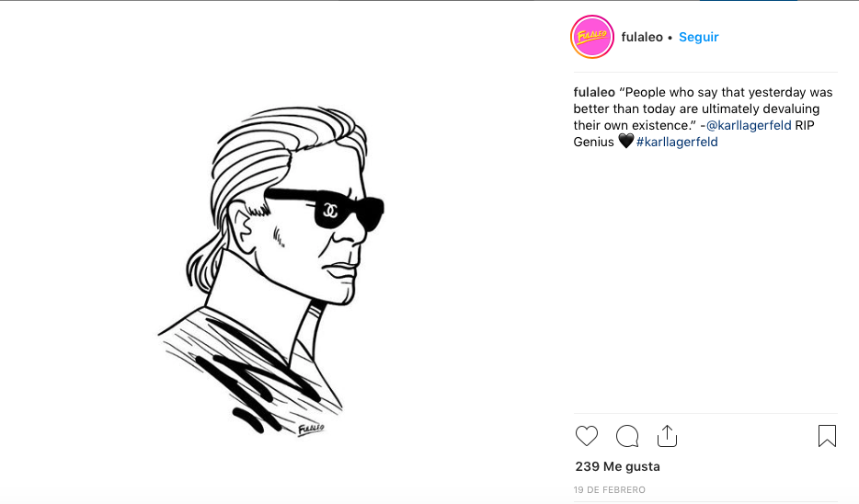Save the post with the bookmark icon
This screenshot has width=859, height=504.
[827, 436]
